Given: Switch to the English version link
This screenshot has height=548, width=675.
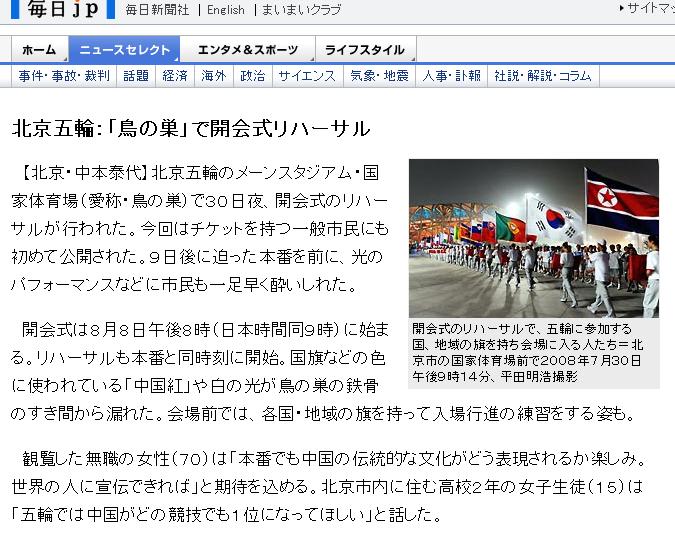Looking at the screenshot, I should [225, 10].
